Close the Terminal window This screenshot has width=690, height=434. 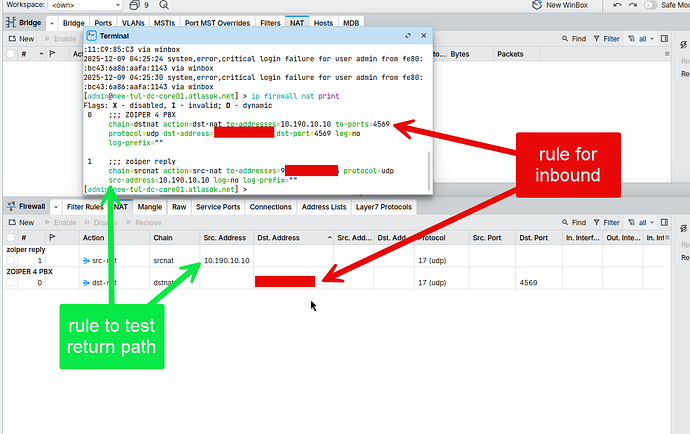pos(425,33)
